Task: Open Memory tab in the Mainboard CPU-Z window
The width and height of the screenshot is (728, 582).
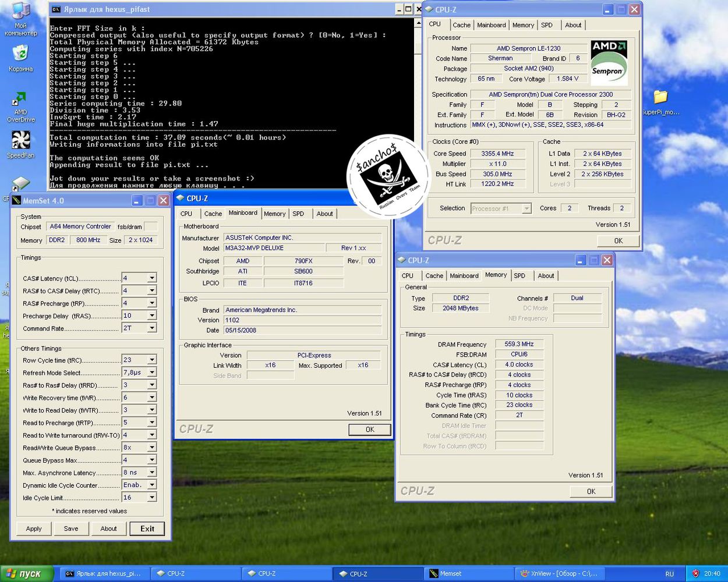Action: coord(275,214)
